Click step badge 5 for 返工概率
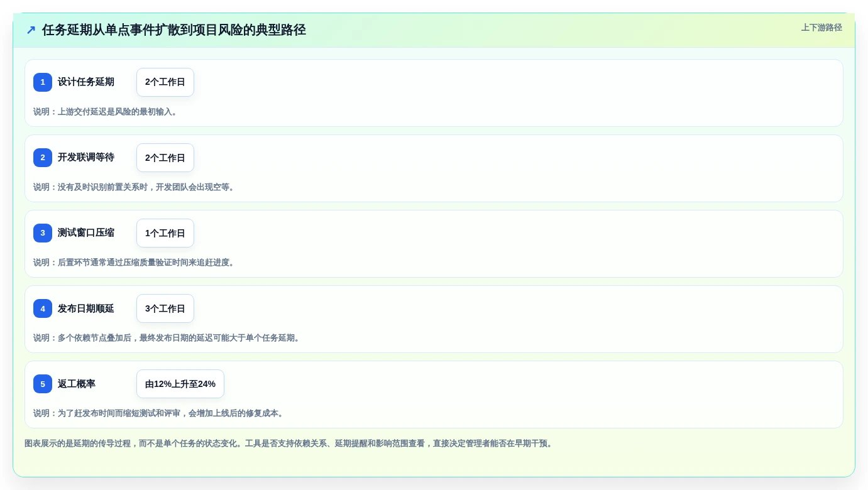Viewport: 868px width, 490px height. click(43, 384)
